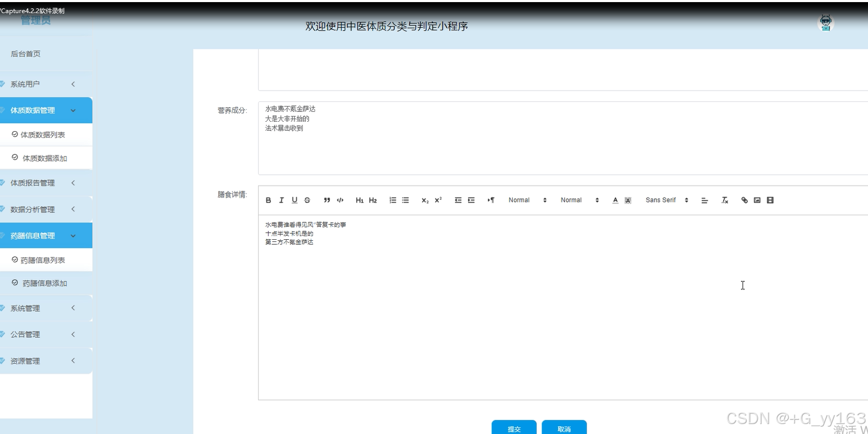Insert a blockquote with the quote icon
This screenshot has height=434, width=868.
[x=327, y=200]
